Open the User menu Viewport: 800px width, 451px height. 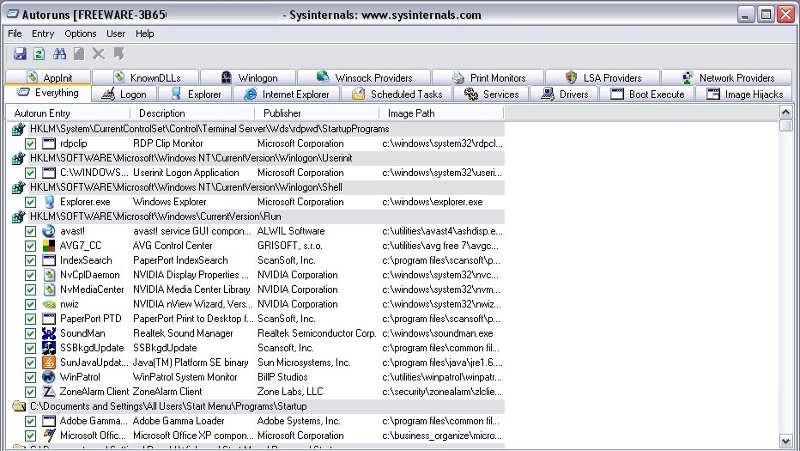pyautogui.click(x=116, y=34)
